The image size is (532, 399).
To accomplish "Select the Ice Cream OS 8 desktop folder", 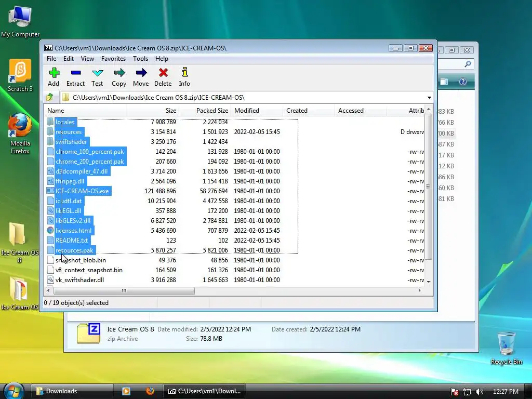I will pos(19,243).
